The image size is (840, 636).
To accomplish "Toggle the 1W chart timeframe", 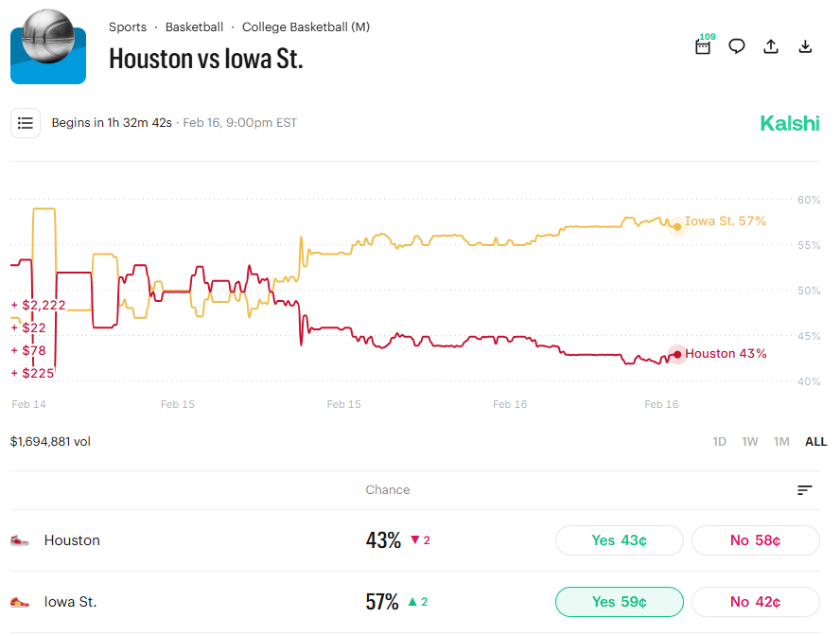I will [750, 441].
